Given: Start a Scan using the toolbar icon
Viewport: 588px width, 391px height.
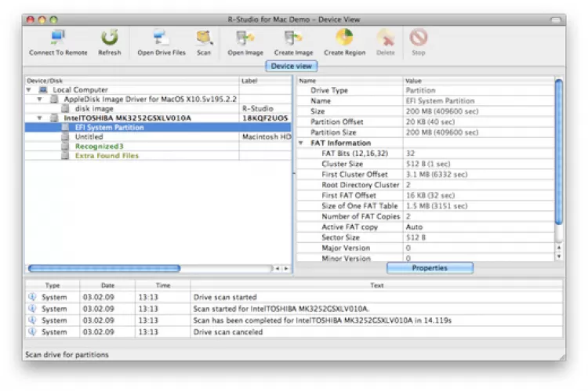Looking at the screenshot, I should 204,38.
